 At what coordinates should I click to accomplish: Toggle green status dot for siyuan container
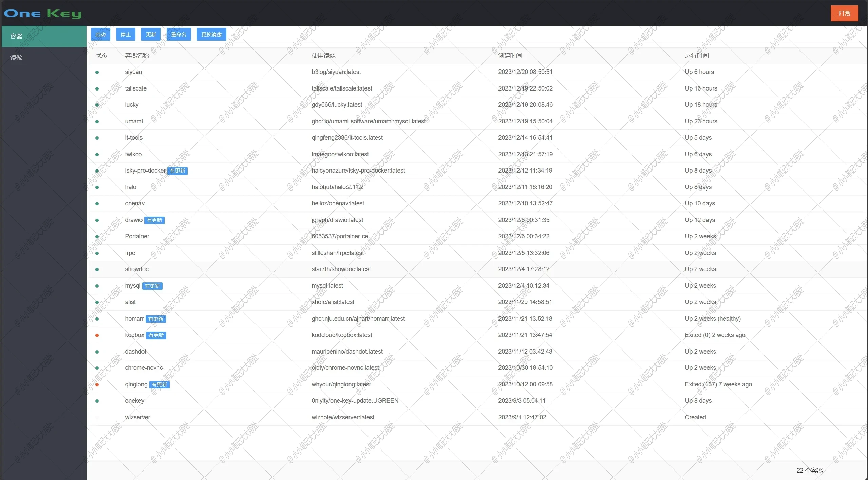(97, 72)
